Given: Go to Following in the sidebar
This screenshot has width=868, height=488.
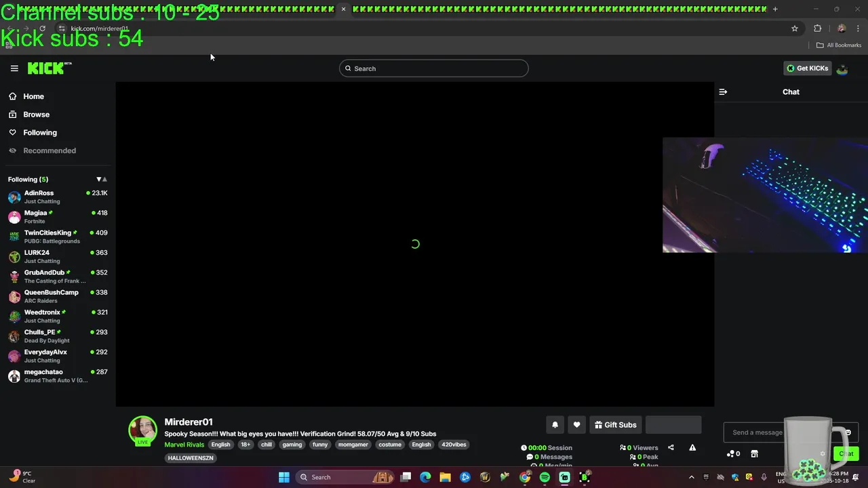Looking at the screenshot, I should click(x=40, y=133).
